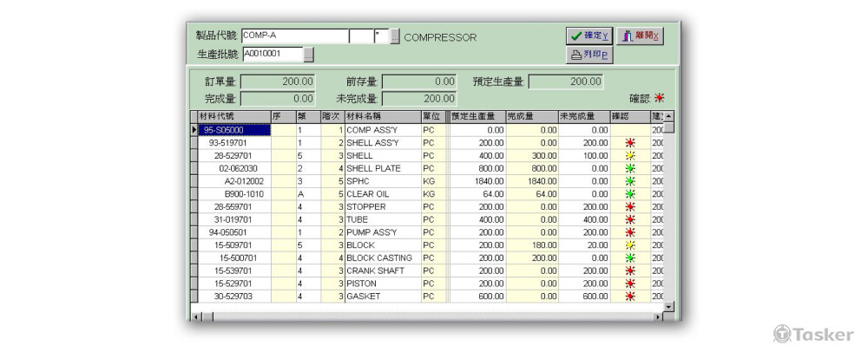Open lookup button beside batch number A0010001

click(309, 54)
